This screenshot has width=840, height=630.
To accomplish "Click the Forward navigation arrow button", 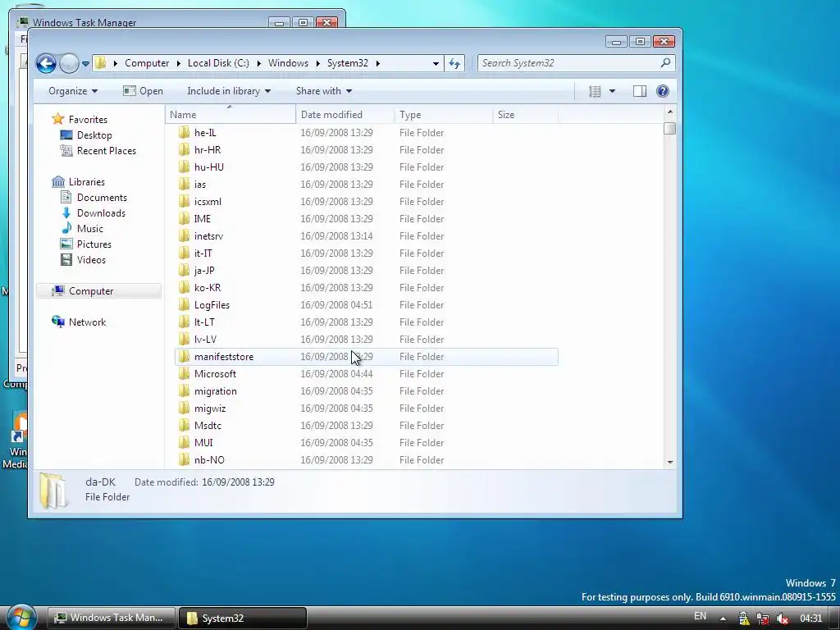I will pos(69,63).
